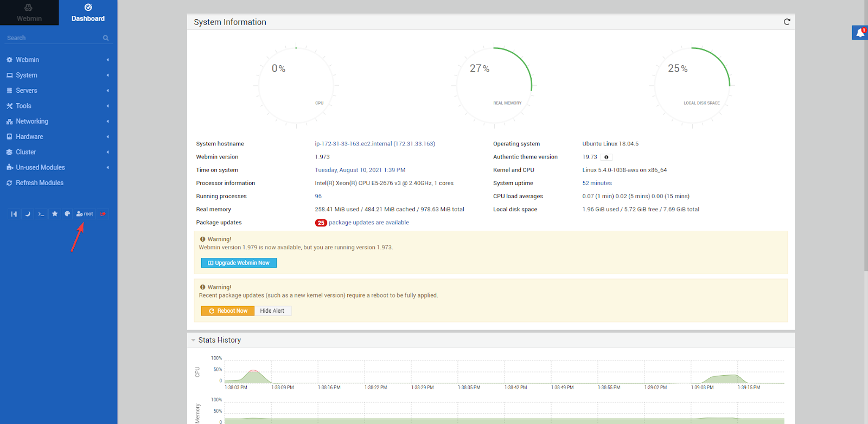Viewport: 868px width, 424px height.
Task: Click the recent package updates reboot message
Action: click(x=318, y=296)
